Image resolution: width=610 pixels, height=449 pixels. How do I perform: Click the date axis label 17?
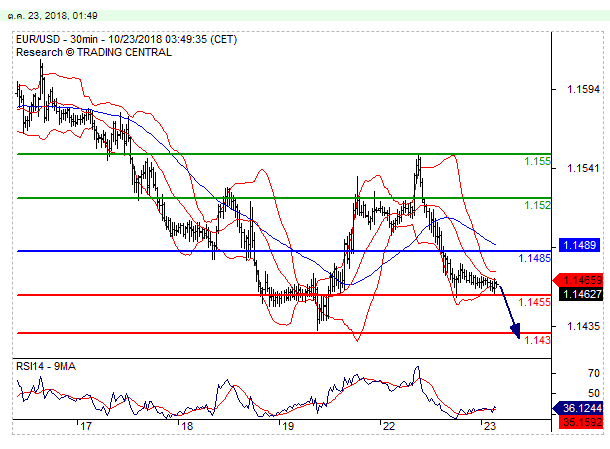pos(86,426)
